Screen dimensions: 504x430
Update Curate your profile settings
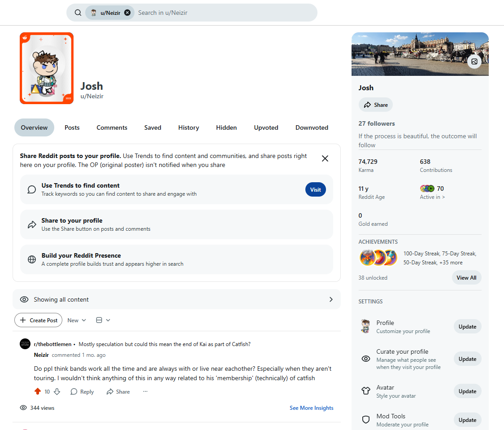tap(467, 359)
